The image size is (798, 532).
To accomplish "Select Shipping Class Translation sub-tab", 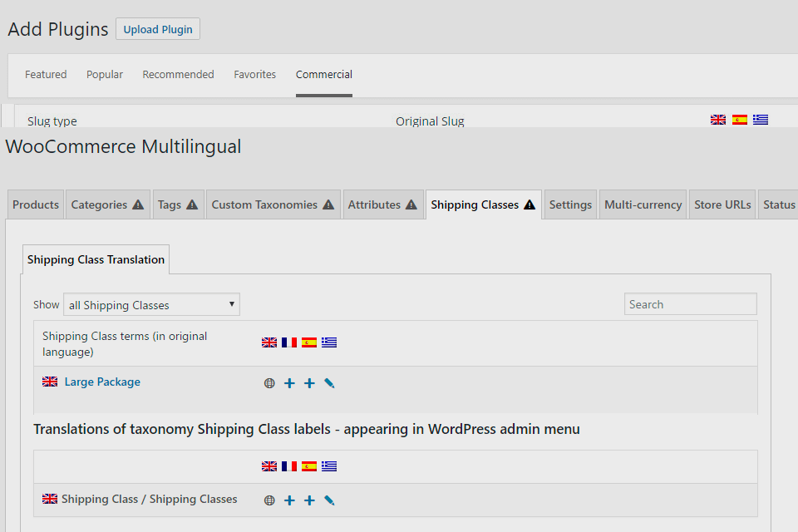I will click(96, 259).
